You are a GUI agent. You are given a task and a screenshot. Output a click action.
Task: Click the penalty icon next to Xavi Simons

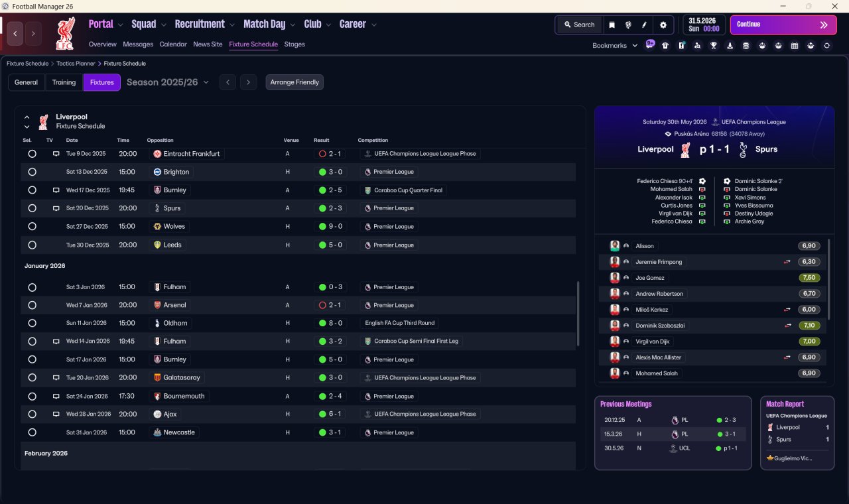pyautogui.click(x=728, y=198)
